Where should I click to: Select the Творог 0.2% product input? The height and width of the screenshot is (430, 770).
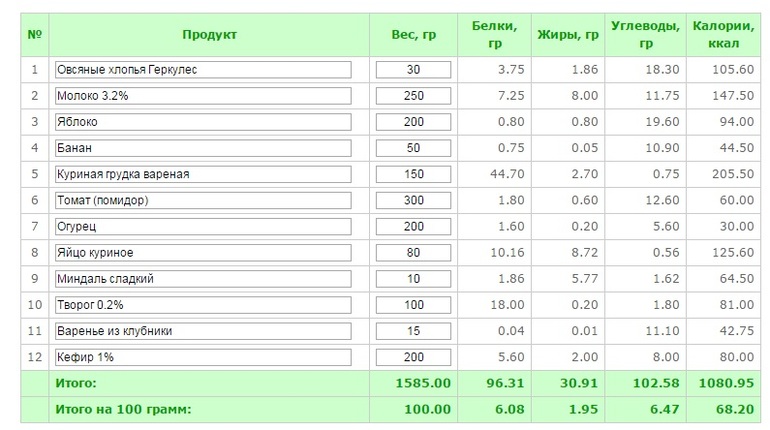[205, 304]
